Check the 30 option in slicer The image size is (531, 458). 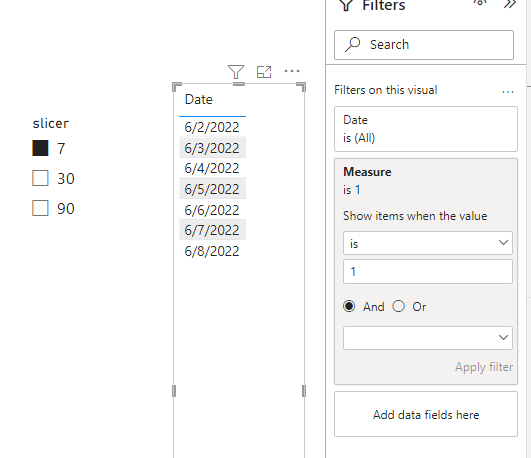40,178
